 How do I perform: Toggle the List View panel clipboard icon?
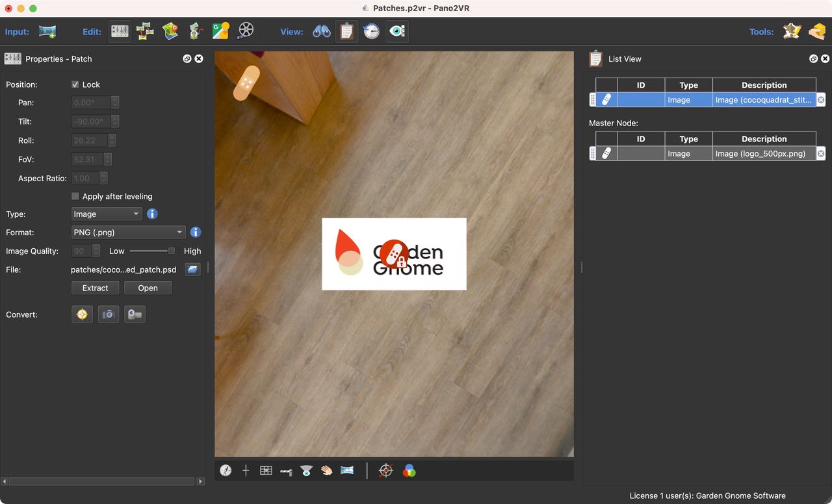(346, 31)
